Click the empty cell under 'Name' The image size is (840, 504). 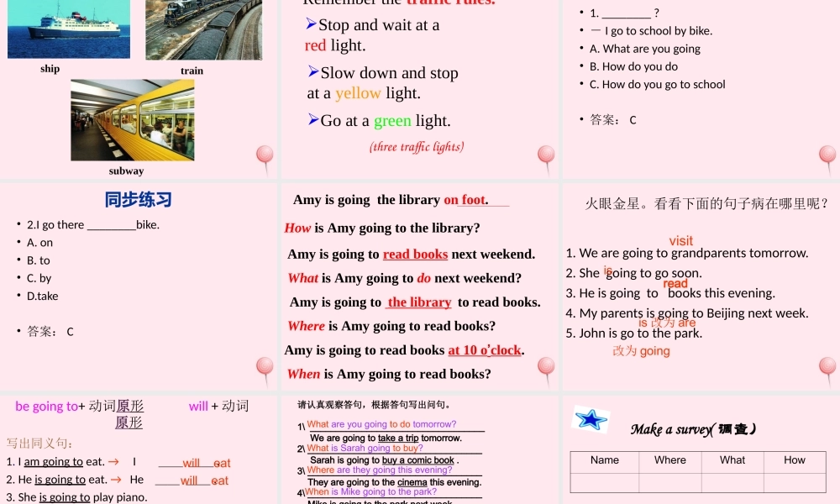tap(604, 483)
